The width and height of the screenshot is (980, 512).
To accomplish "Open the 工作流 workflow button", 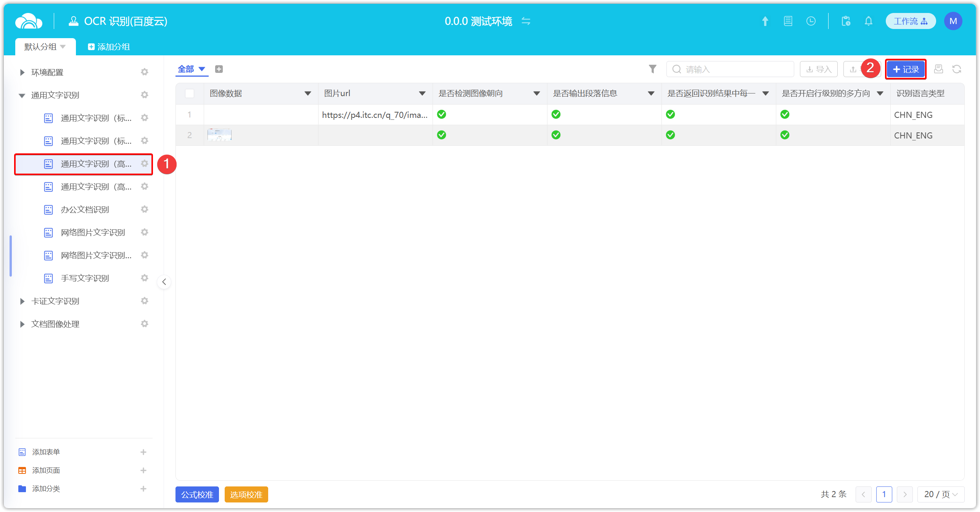I will (911, 21).
